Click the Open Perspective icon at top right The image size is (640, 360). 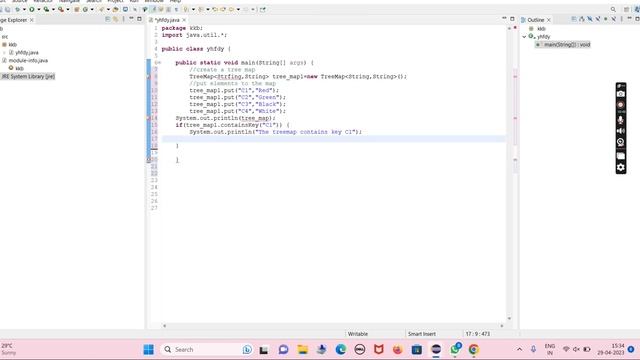[627, 9]
